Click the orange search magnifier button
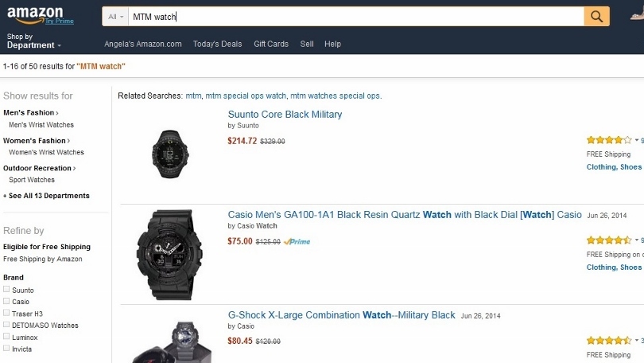 tap(596, 16)
